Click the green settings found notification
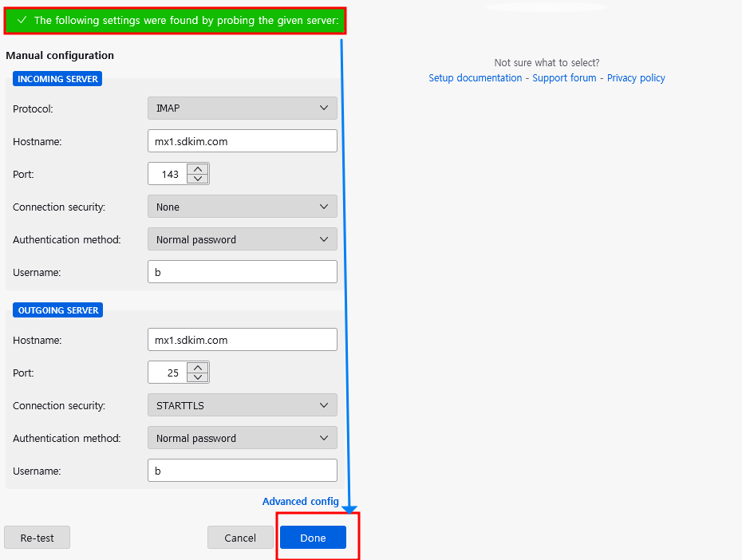Viewport: 742px width, 560px height. click(175, 20)
